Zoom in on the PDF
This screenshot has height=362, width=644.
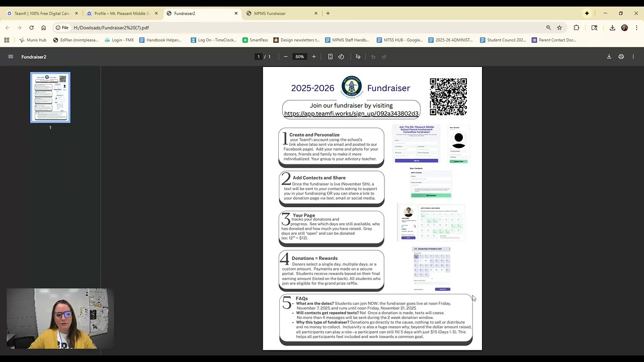(314, 57)
